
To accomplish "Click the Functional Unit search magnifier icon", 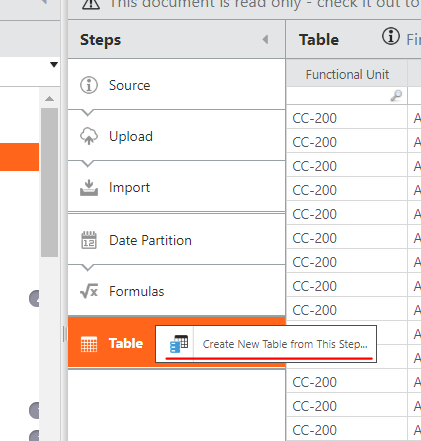I will tap(396, 96).
